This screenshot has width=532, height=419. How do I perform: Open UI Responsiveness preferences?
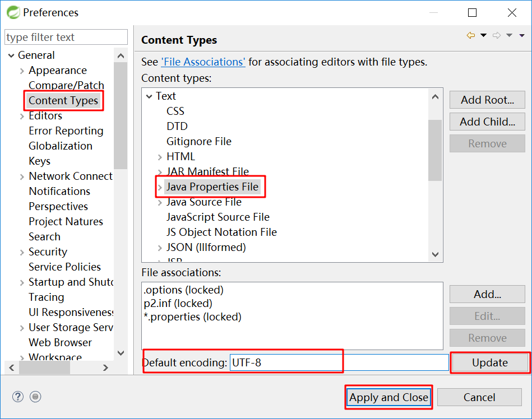tap(71, 312)
